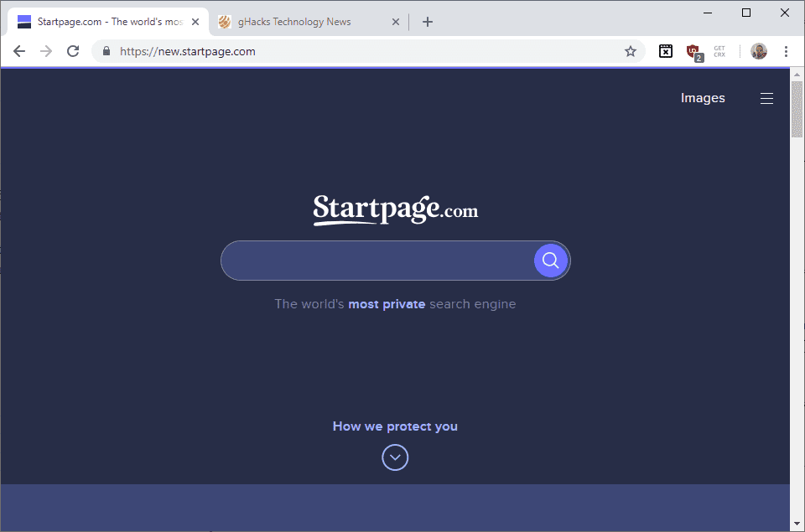Switch to the gHacks Technology News tab
Screen dimensions: 805x532
click(x=308, y=22)
